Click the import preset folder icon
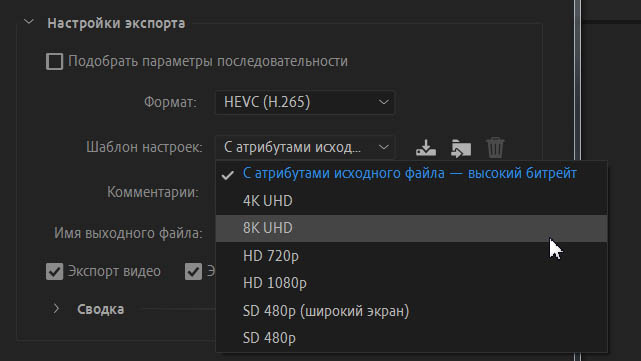The width and height of the screenshot is (641, 361). (461, 148)
